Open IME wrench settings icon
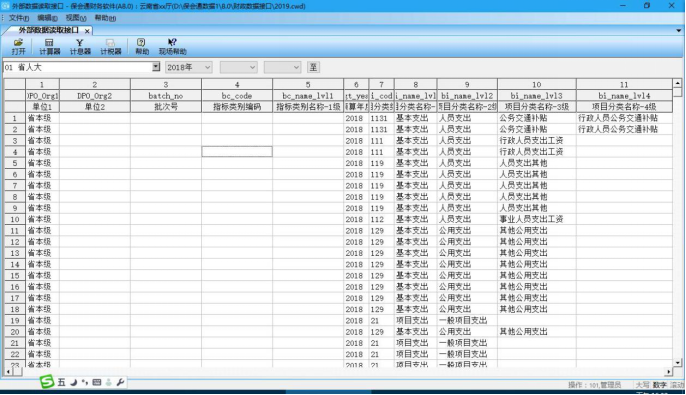 click(x=120, y=382)
